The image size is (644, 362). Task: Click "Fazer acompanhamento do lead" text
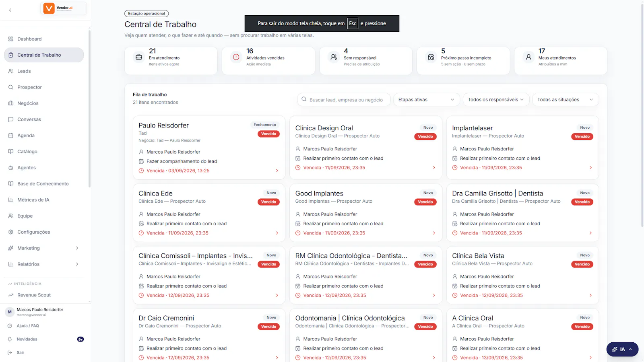pos(182,161)
